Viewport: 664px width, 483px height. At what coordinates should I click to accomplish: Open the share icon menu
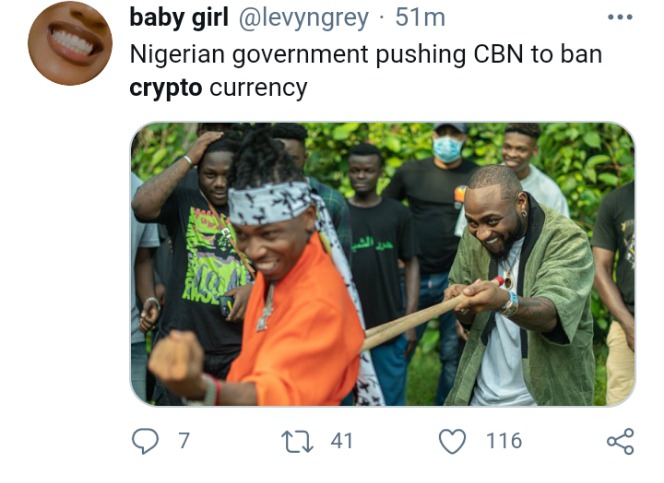pyautogui.click(x=620, y=442)
